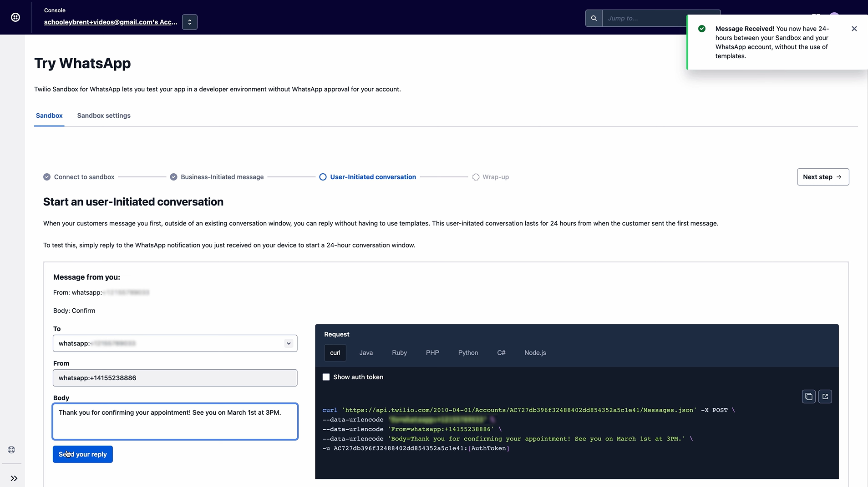This screenshot has width=868, height=487.
Task: Click the Connect to sandbox completed check icon
Action: 47,177
